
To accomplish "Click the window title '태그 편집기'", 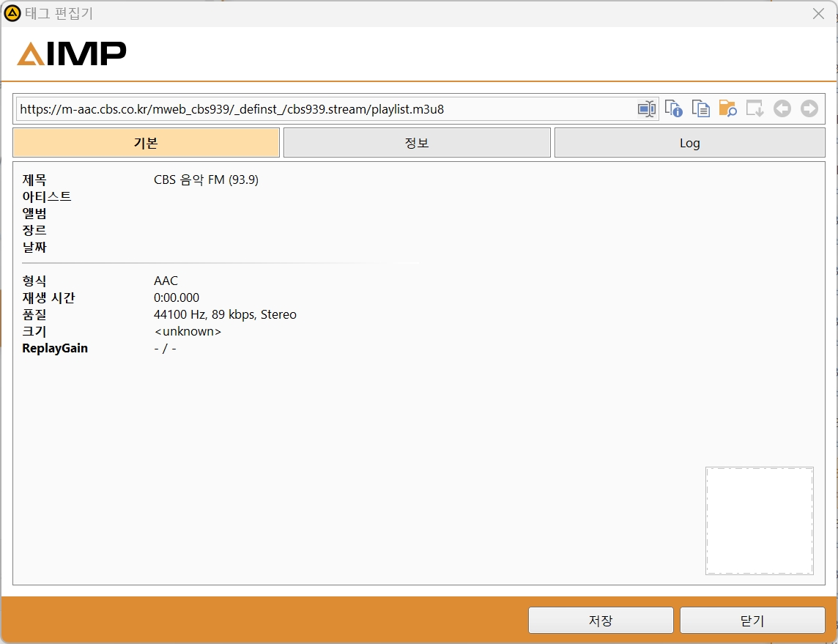I will point(59,13).
